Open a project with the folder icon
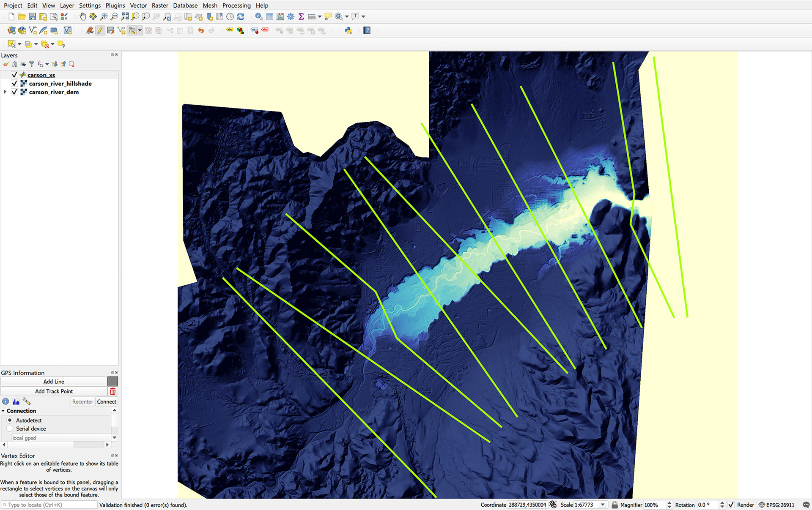This screenshot has height=510, width=812. pyautogui.click(x=22, y=16)
